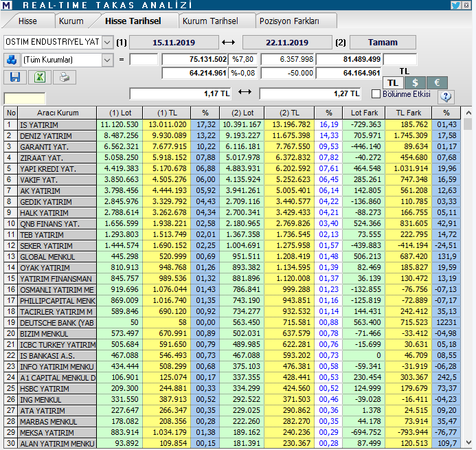Click the Twitter bird icon
Screen dimensions: 476x450
455,5
